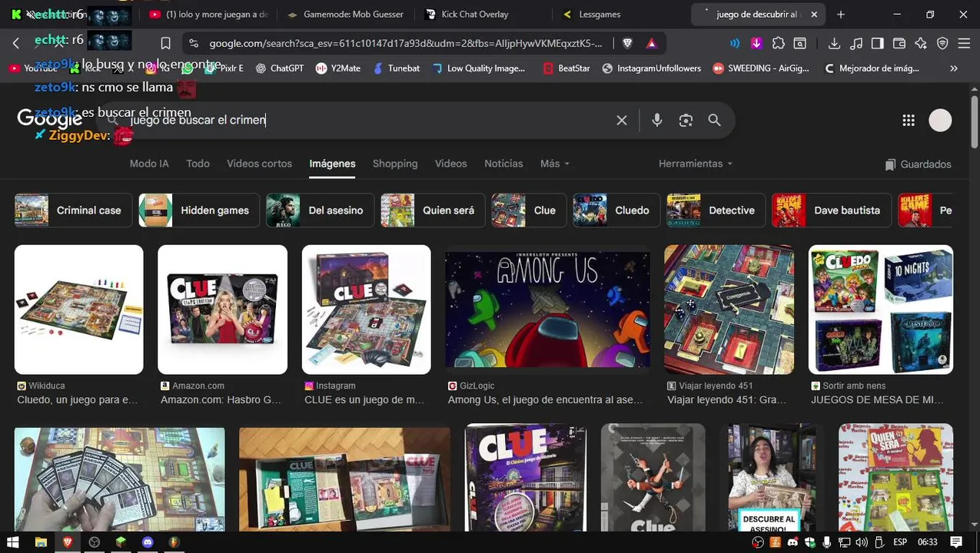Open the 'Videos cortos' results tab
The width and height of the screenshot is (980, 553).
[259, 164]
